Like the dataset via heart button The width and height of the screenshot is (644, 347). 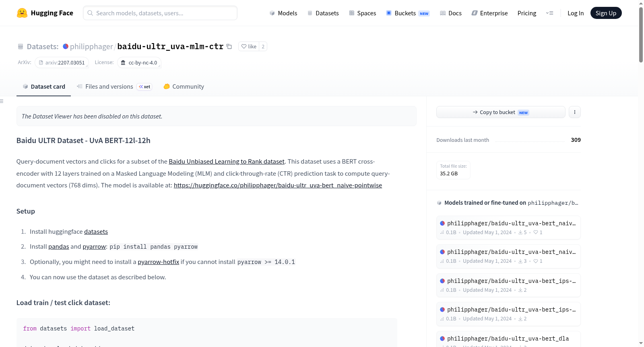249,46
